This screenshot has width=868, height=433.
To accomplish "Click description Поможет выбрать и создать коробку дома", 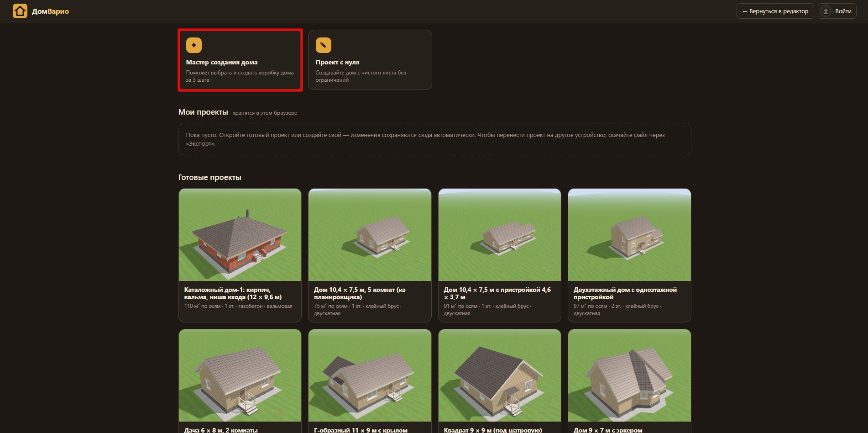I will pos(240,76).
